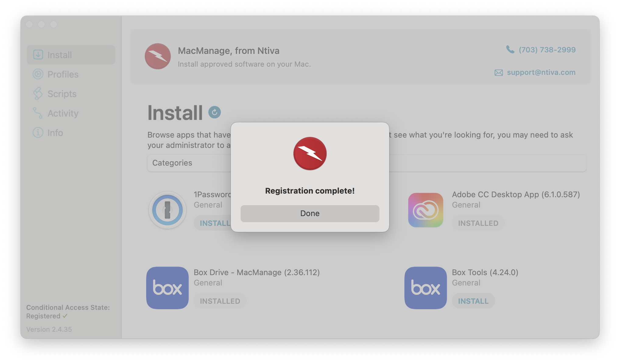Click the Box Tools (4.24.0) title
This screenshot has height=364, width=620.
point(485,272)
